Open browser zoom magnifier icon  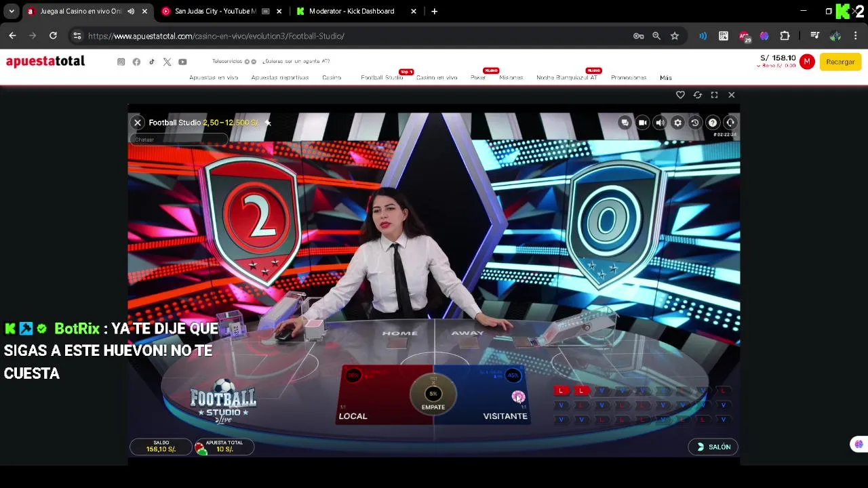coord(656,36)
